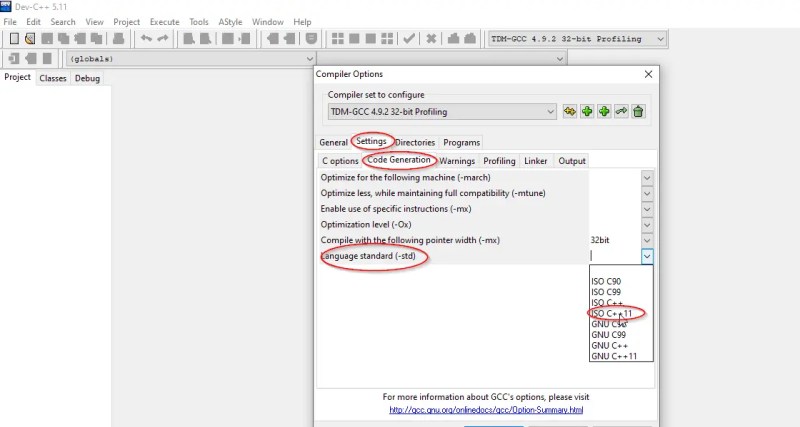The width and height of the screenshot is (800, 427).
Task: Choose GNU C++ from the standard list
Action: (621, 345)
